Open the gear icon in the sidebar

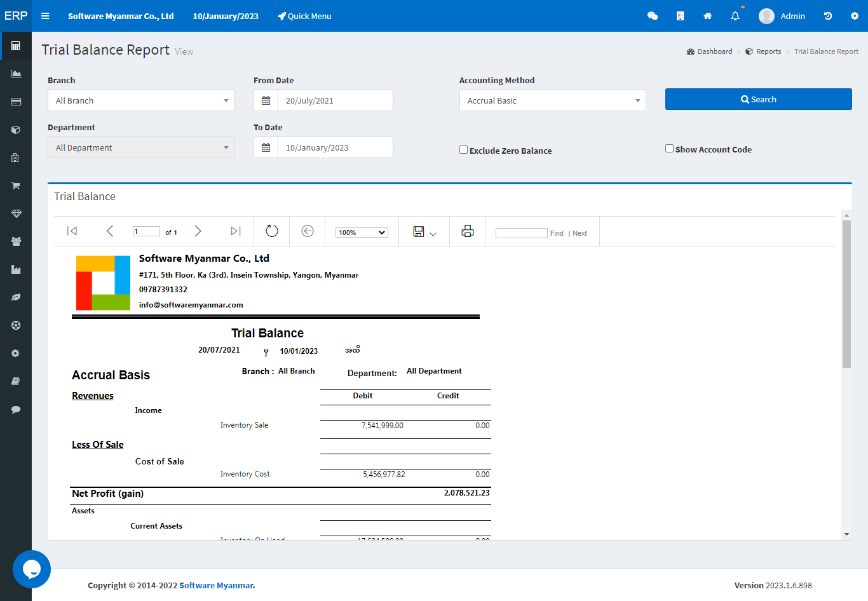tap(16, 353)
